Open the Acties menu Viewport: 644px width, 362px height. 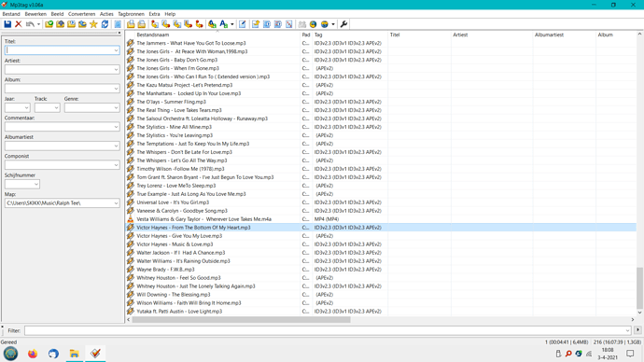[106, 14]
